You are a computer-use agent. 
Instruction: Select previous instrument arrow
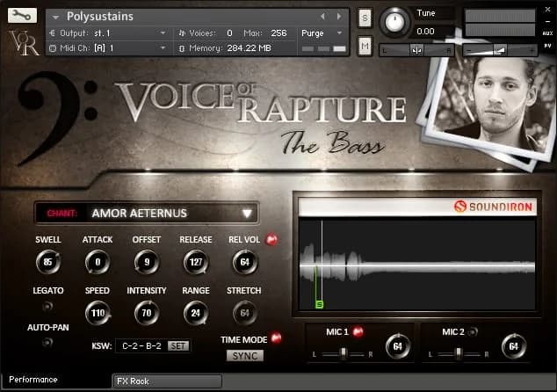point(322,17)
